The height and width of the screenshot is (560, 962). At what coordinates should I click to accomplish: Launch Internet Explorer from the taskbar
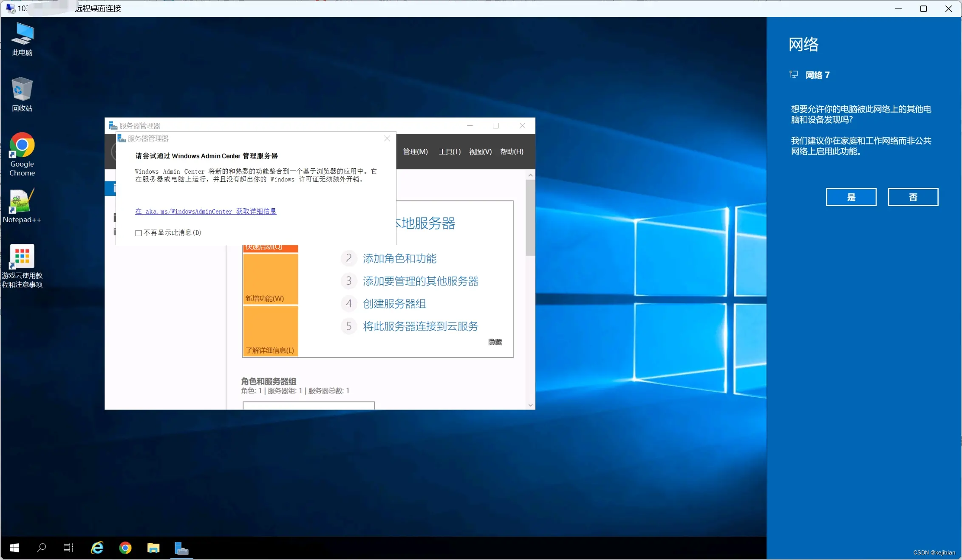[x=97, y=549]
